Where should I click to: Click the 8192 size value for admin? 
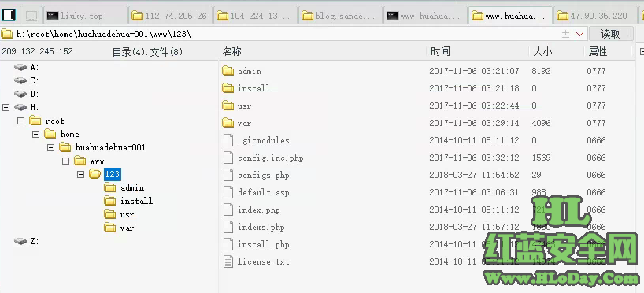tap(541, 71)
